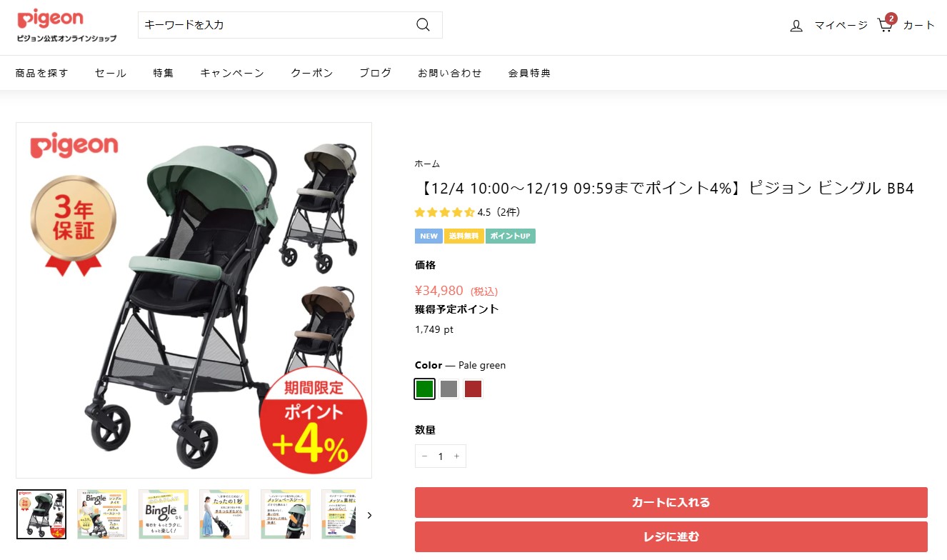Screen dimensions: 947x560
Task: Click the search magnifier icon
Action: click(x=423, y=25)
